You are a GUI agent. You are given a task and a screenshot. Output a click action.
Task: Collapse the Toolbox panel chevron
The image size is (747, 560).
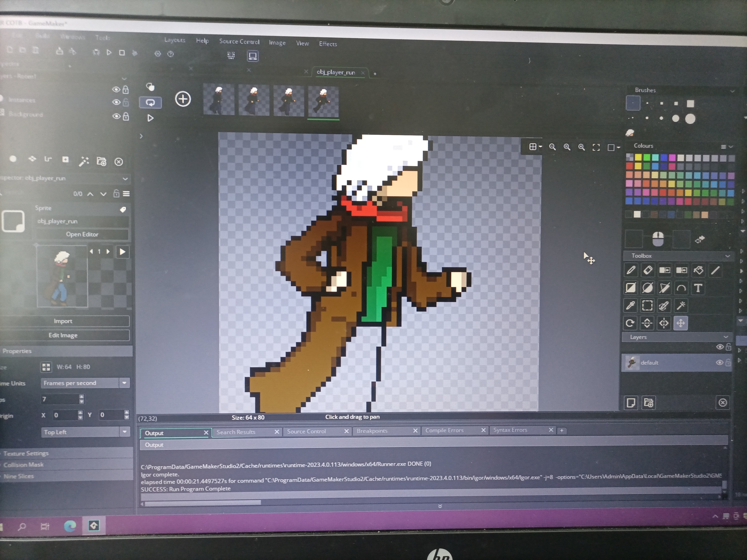727,256
